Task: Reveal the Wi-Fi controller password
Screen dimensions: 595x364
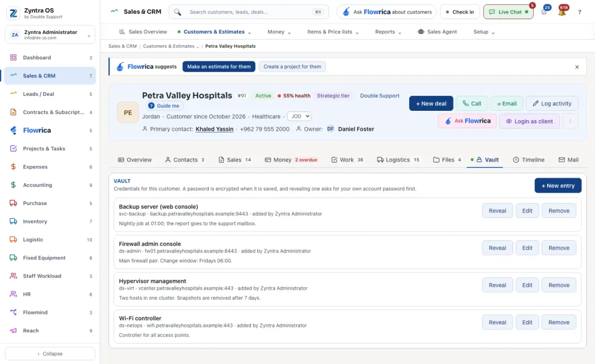Action: [x=498, y=323]
